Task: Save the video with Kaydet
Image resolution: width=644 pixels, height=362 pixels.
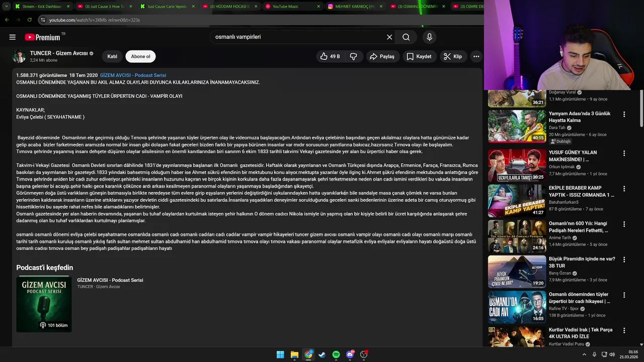Action: coord(420,56)
